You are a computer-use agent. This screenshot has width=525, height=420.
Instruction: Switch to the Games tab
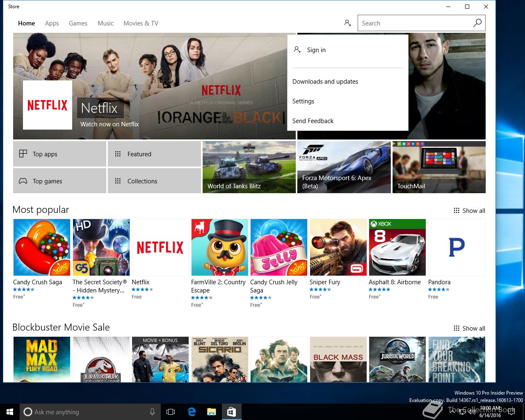coord(78,23)
